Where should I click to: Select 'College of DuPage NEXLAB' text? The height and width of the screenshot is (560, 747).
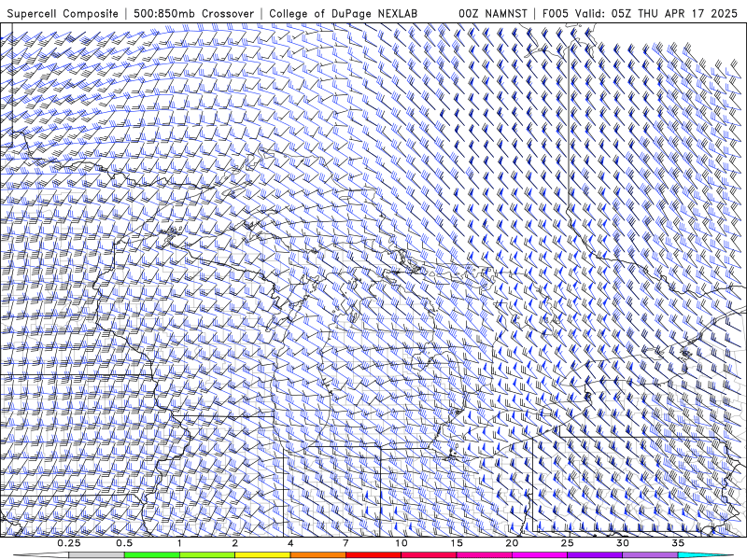[343, 14]
